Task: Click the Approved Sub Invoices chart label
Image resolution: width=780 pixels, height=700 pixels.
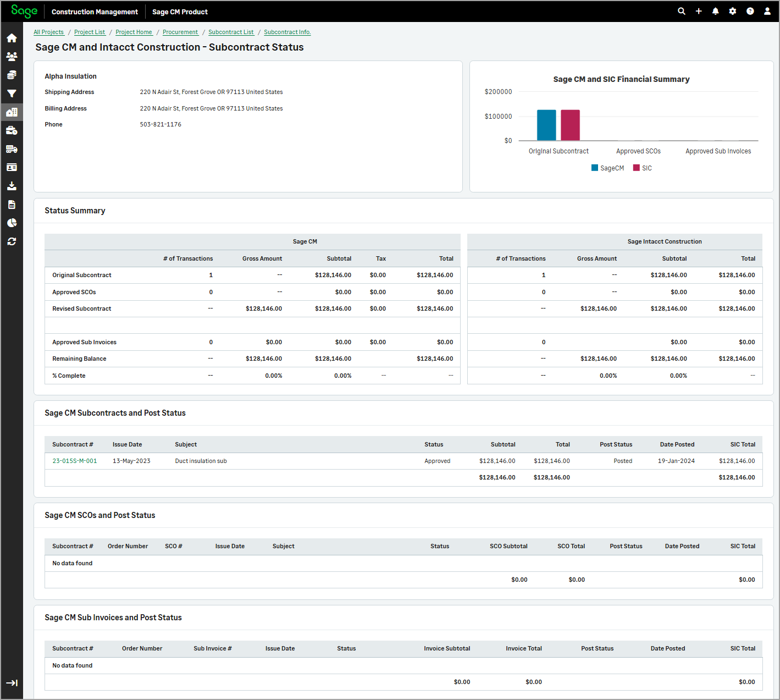Action: tap(718, 151)
